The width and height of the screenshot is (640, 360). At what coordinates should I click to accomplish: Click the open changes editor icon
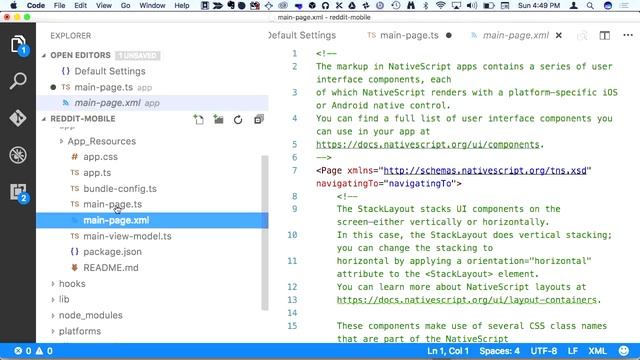click(582, 36)
